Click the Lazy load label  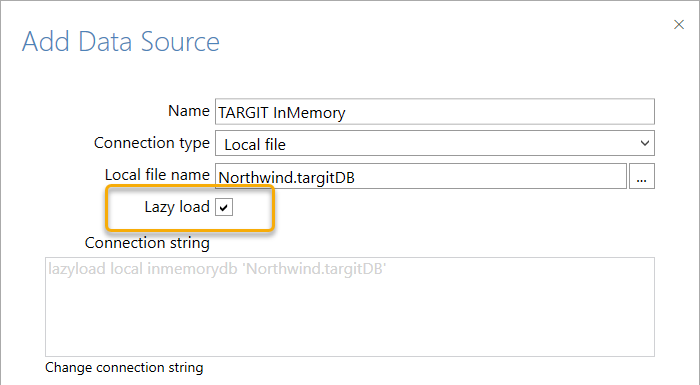point(177,207)
